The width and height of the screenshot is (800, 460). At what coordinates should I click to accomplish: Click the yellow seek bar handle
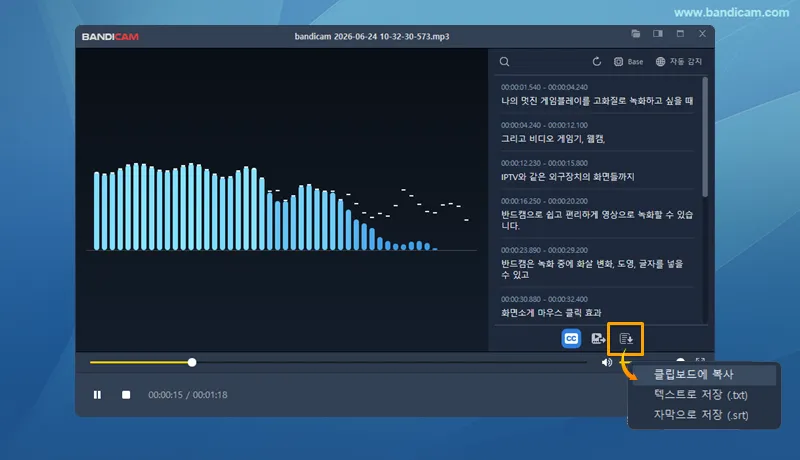pos(192,362)
